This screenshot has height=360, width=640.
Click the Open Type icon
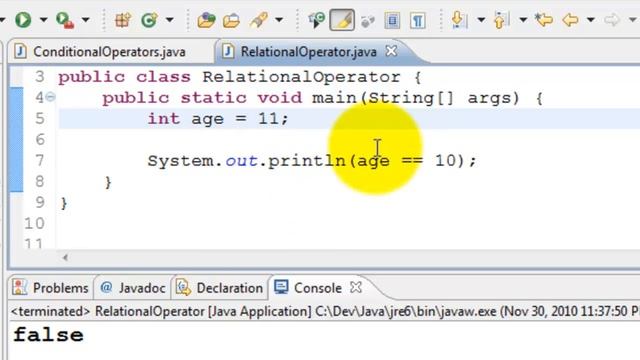tap(206, 20)
